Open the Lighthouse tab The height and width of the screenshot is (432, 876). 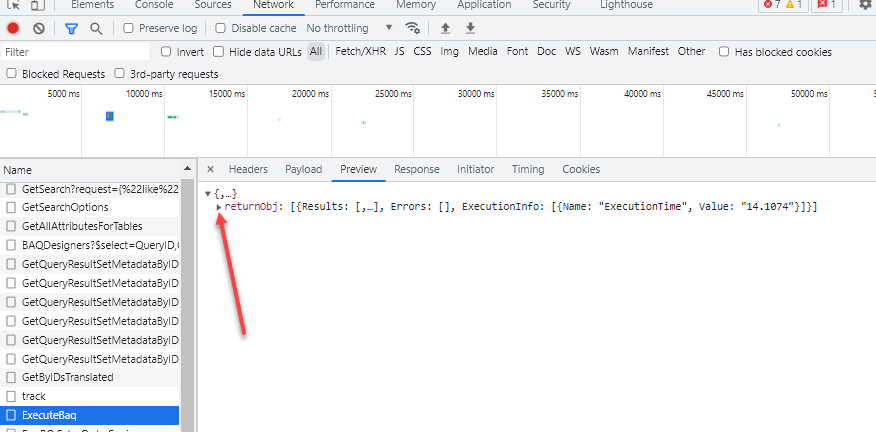pyautogui.click(x=626, y=5)
